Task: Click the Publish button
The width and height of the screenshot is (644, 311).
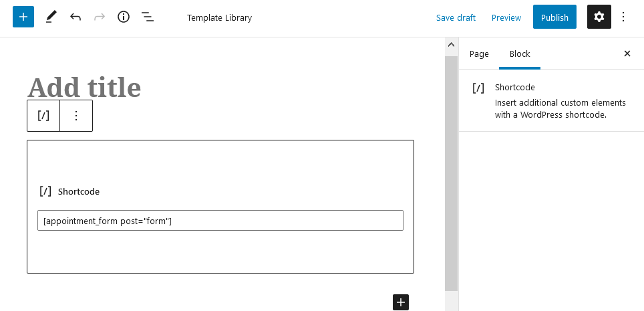Action: click(554, 17)
